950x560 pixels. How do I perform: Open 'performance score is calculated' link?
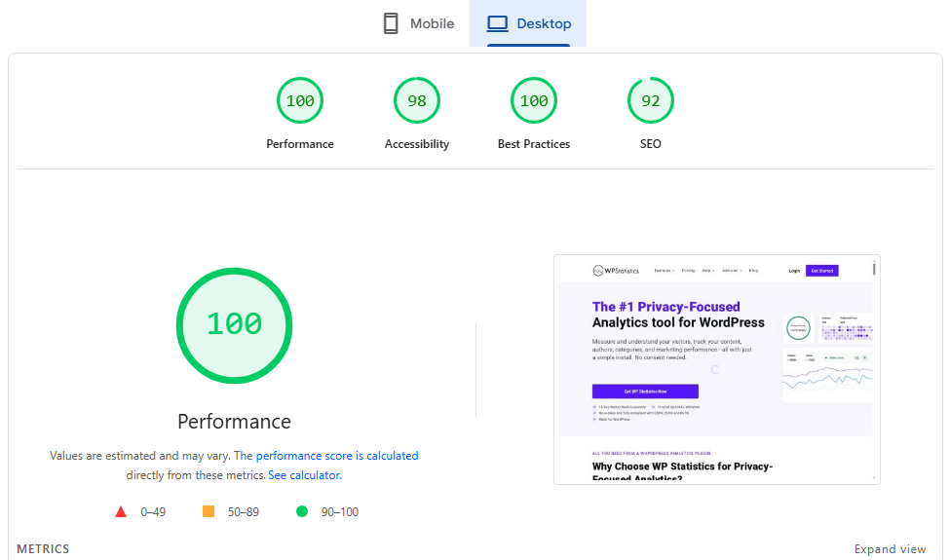[x=337, y=456]
